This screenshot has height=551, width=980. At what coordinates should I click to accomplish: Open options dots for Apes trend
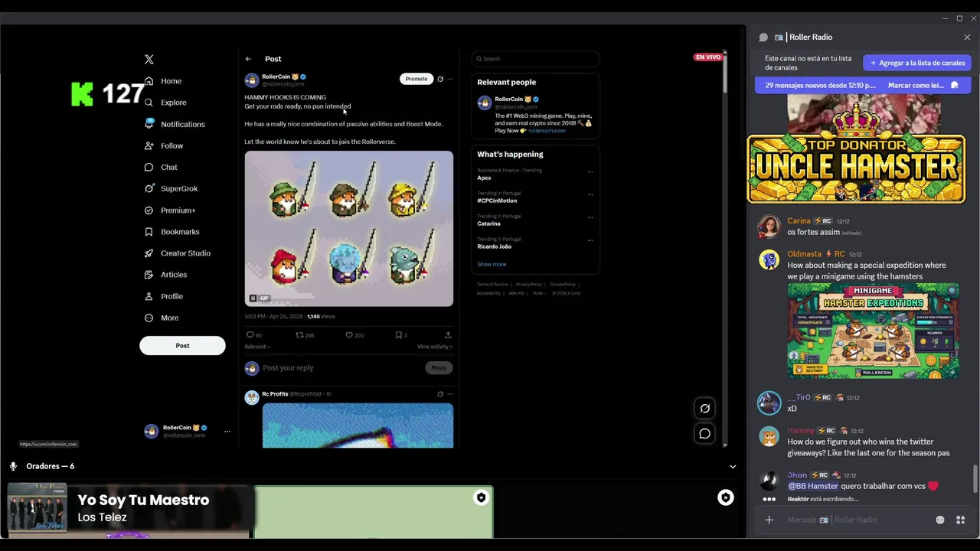click(590, 171)
